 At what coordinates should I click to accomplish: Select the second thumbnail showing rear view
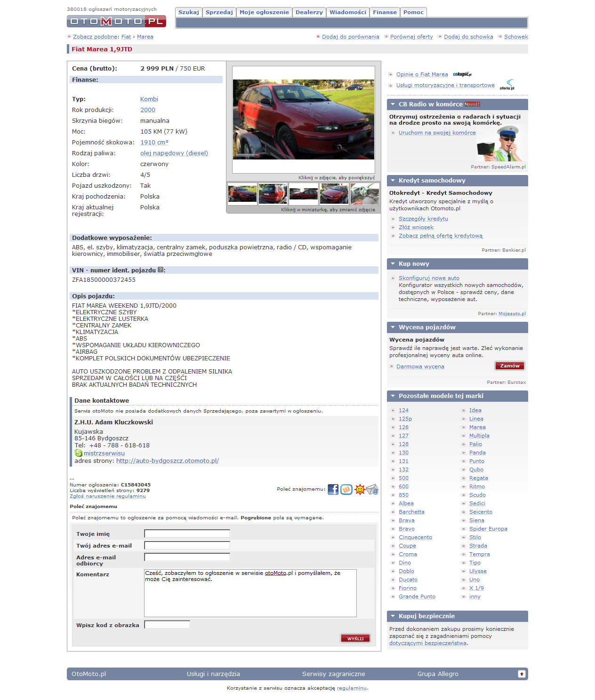[x=273, y=194]
